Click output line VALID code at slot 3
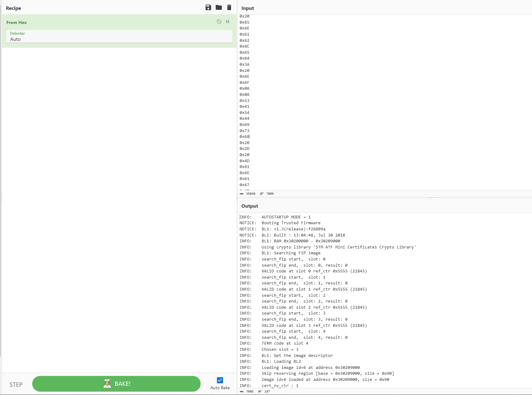Screen dimensions: 532x395 point(303,326)
